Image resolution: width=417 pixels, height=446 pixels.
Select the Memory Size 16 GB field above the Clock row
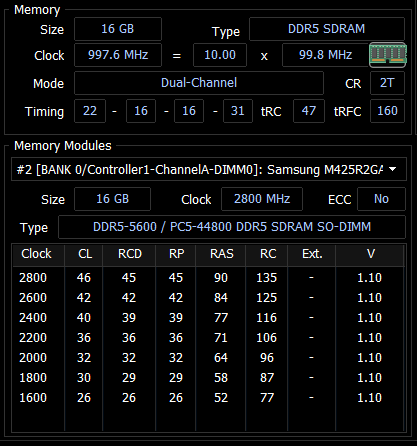coord(118,29)
